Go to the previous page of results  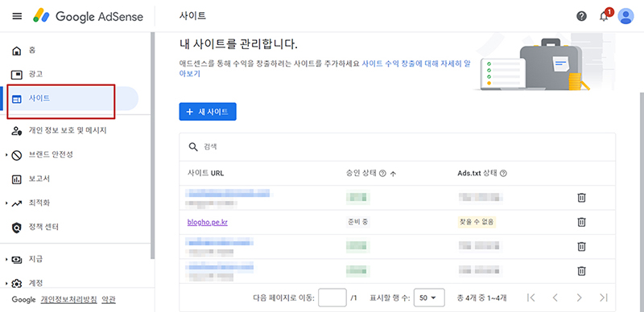point(555,298)
